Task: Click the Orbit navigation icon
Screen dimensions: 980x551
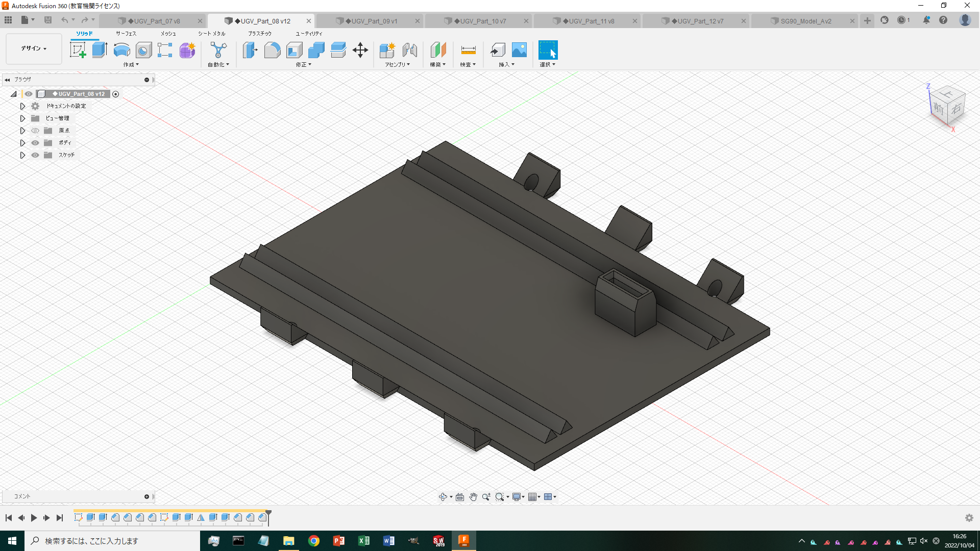Action: pos(443,497)
